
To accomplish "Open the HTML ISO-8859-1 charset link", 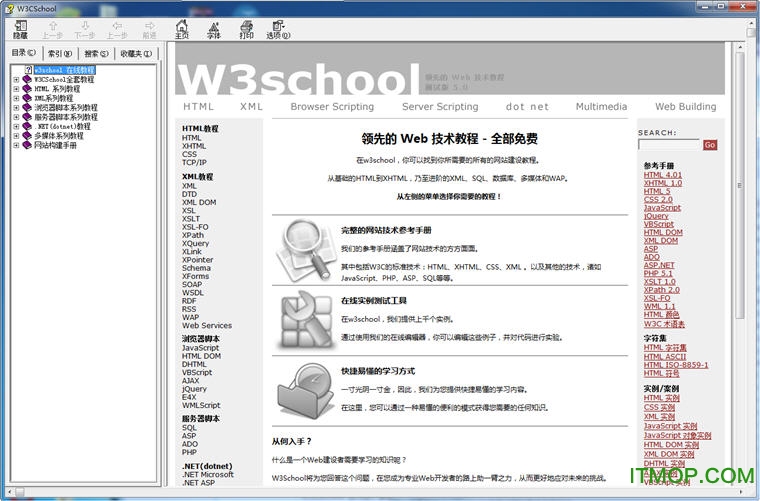I will [x=676, y=365].
